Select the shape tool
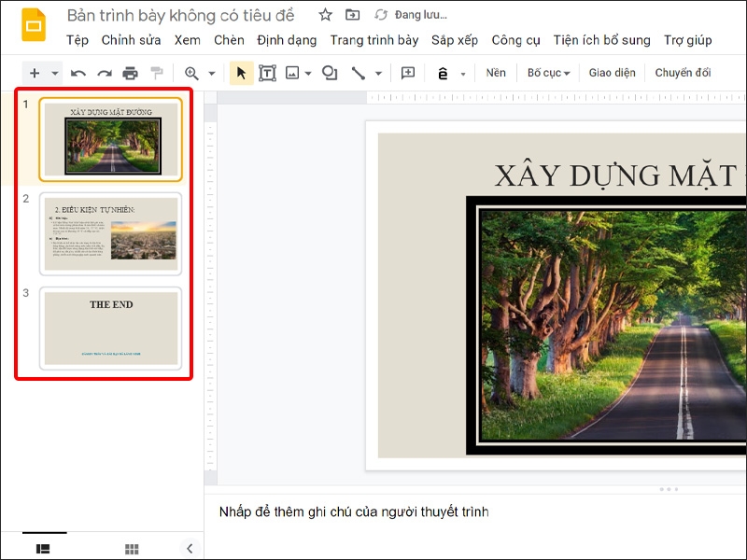Screen dimensions: 747x560 (330, 73)
